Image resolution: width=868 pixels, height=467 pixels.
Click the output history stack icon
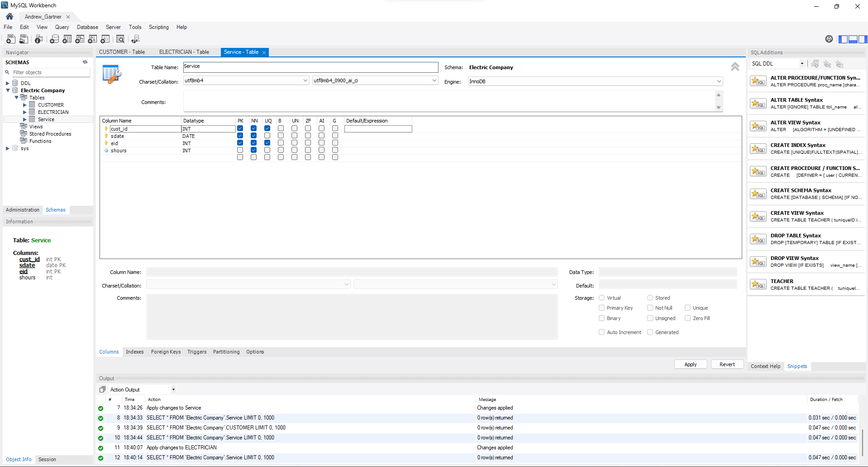click(102, 389)
